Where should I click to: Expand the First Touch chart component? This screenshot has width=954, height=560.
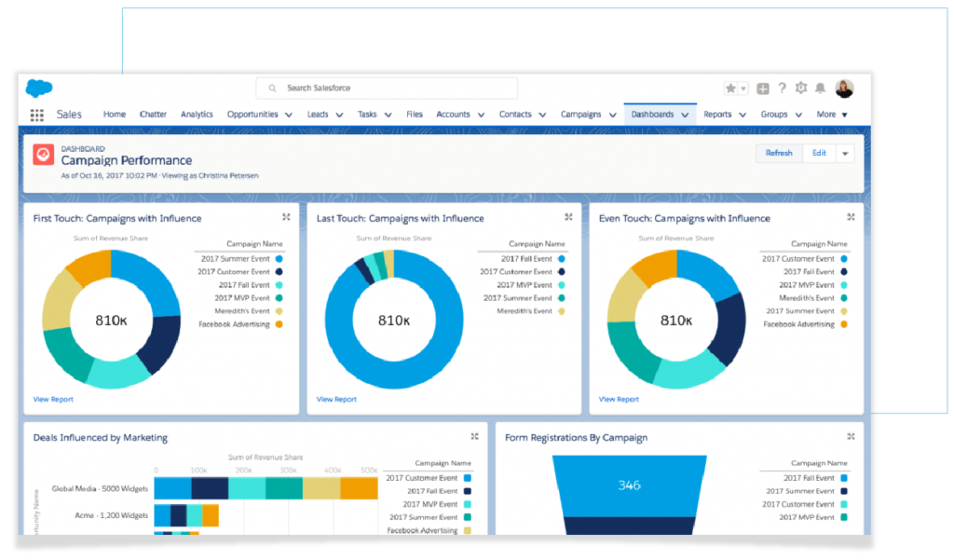tap(287, 217)
